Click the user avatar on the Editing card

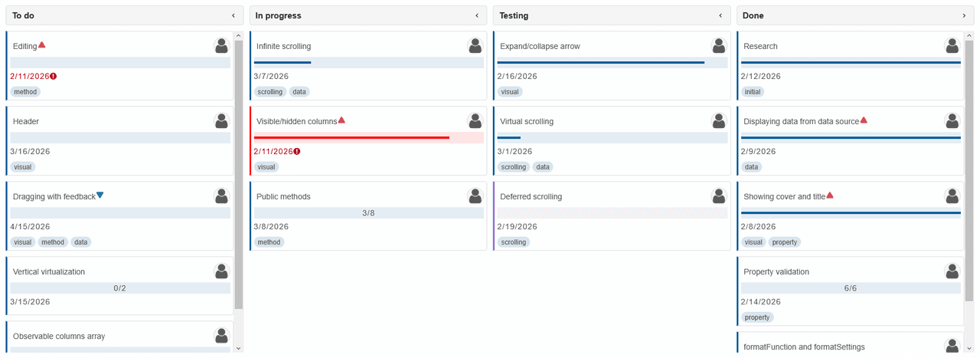pos(221,46)
